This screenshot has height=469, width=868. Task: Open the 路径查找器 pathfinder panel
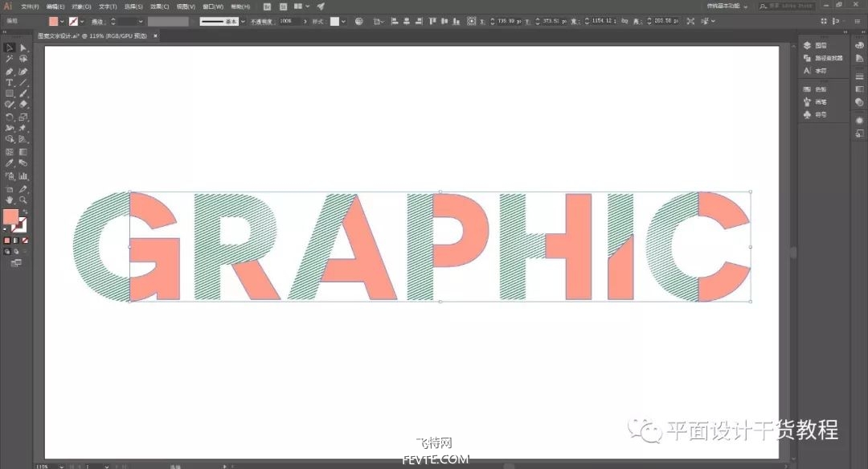pyautogui.click(x=823, y=58)
